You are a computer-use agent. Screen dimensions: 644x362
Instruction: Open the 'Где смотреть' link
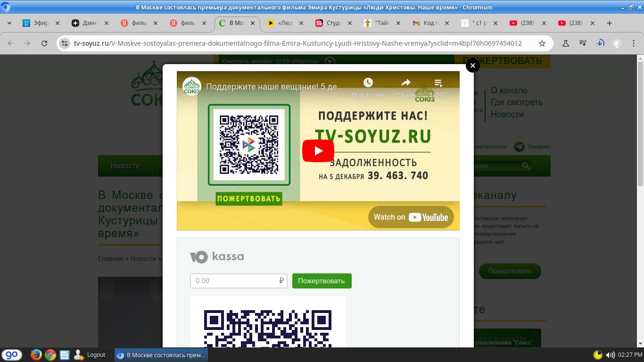[517, 102]
